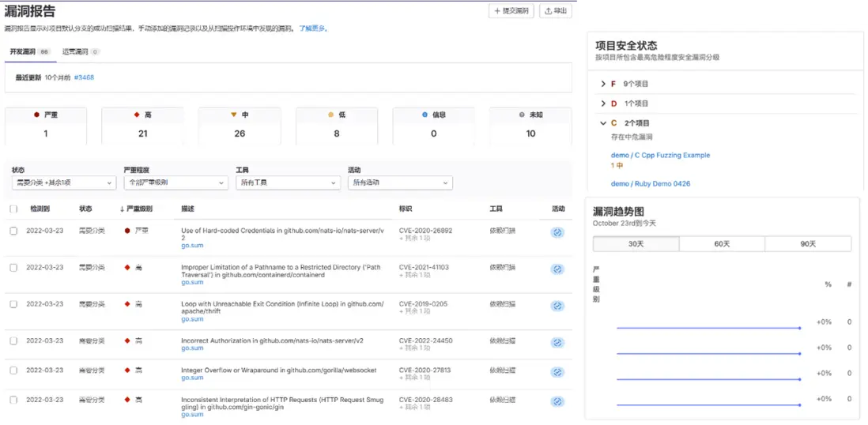Expand the D grade 1个项目 group
The image size is (868, 425).
[x=603, y=103]
